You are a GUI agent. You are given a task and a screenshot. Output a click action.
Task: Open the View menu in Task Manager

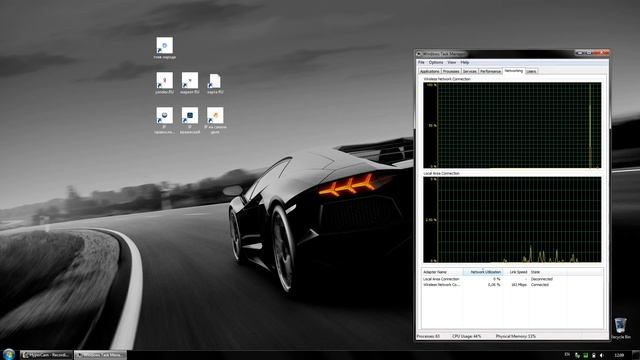point(451,62)
